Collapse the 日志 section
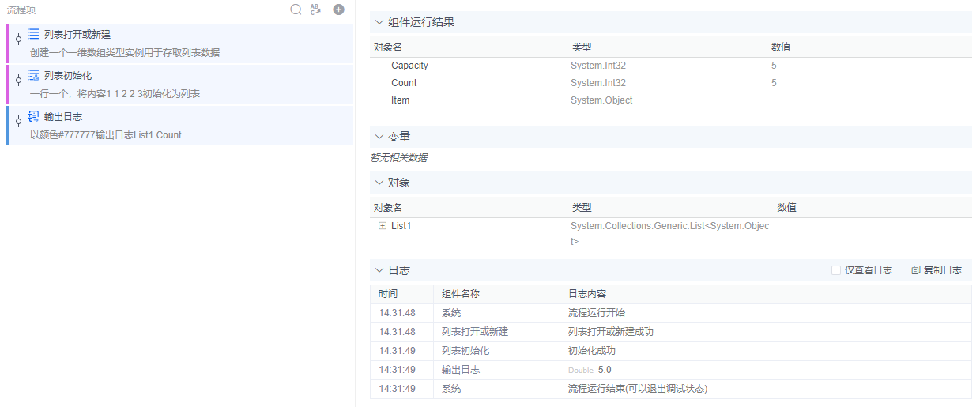The image size is (980, 407). coord(379,270)
